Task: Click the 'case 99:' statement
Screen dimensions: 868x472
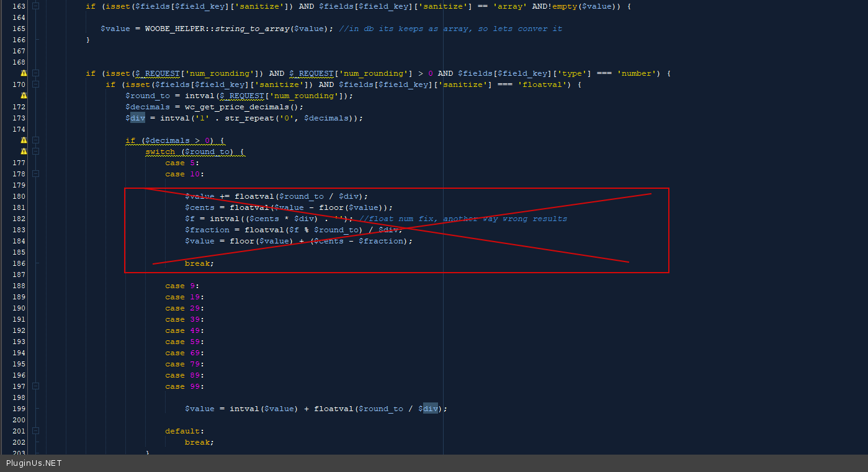Action: [185, 386]
